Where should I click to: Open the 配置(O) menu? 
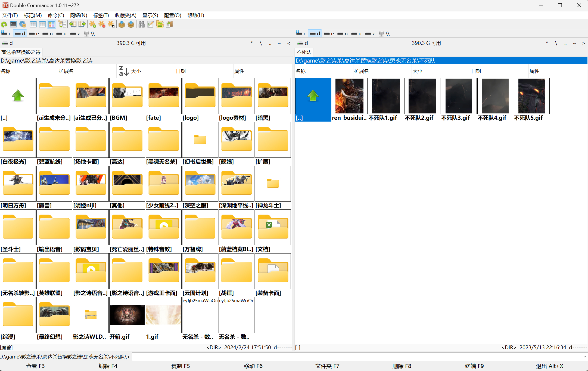click(173, 16)
